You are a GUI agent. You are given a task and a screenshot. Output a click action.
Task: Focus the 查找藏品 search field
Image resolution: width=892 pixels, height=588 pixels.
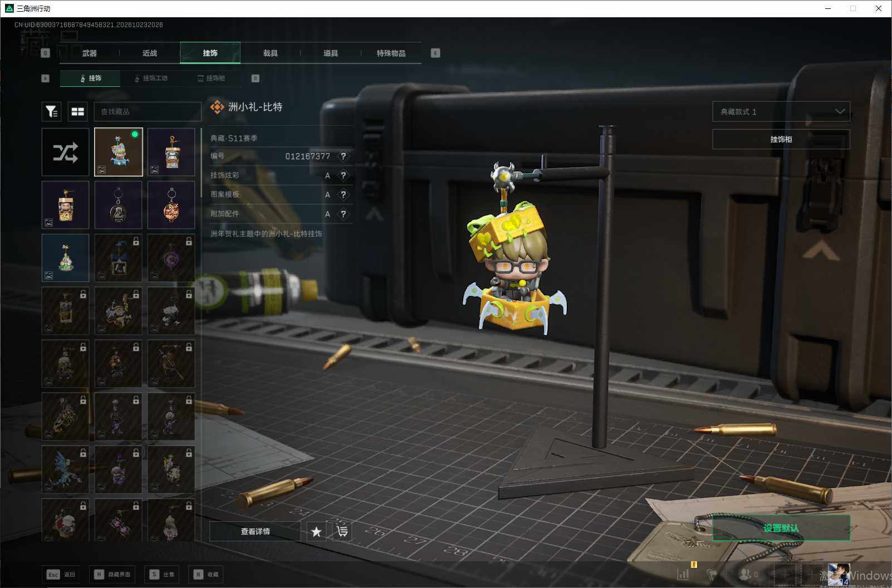click(x=148, y=111)
